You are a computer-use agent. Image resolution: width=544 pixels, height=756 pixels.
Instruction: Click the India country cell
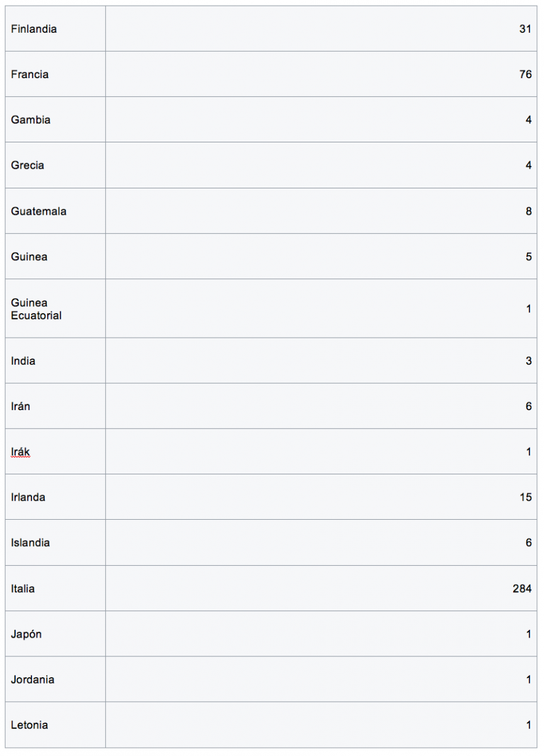pyautogui.click(x=23, y=361)
